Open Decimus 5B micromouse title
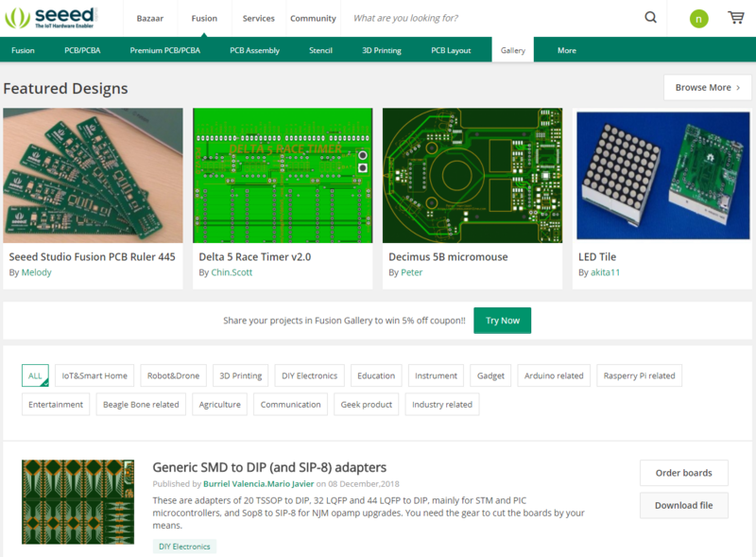The image size is (756, 557). click(x=448, y=257)
